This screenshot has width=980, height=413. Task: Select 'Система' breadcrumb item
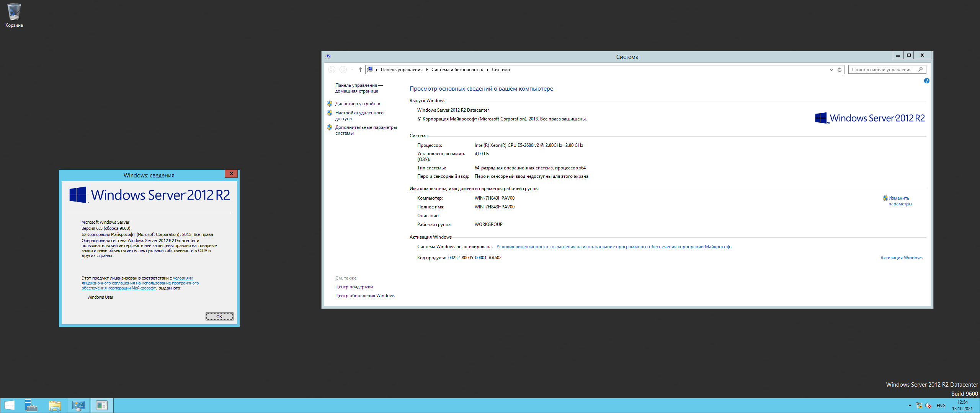coord(501,70)
